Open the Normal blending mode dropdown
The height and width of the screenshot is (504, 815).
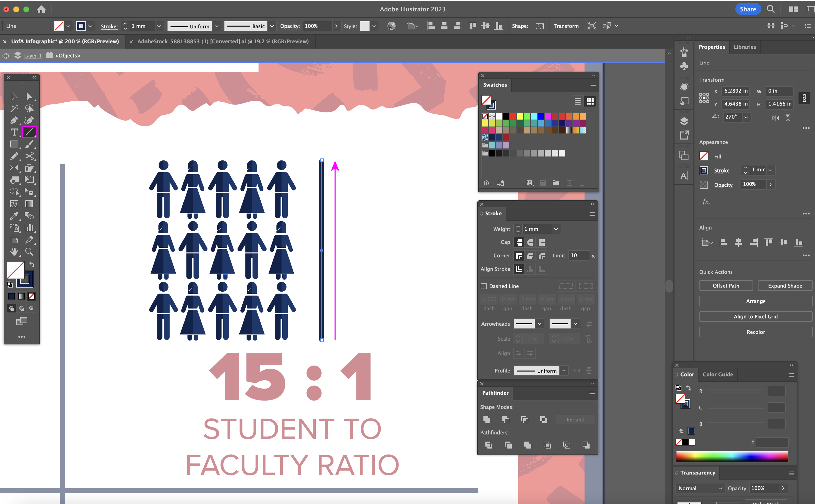(x=700, y=488)
